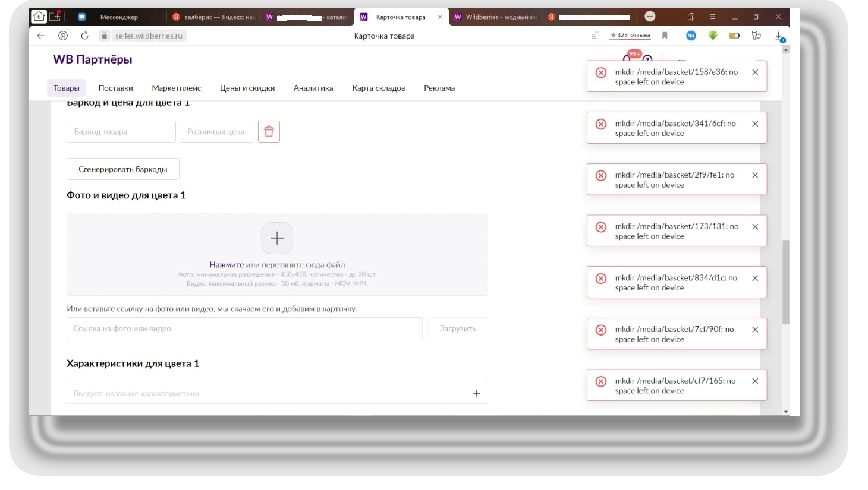
Task: Open the Аналитика menu item
Action: [313, 88]
